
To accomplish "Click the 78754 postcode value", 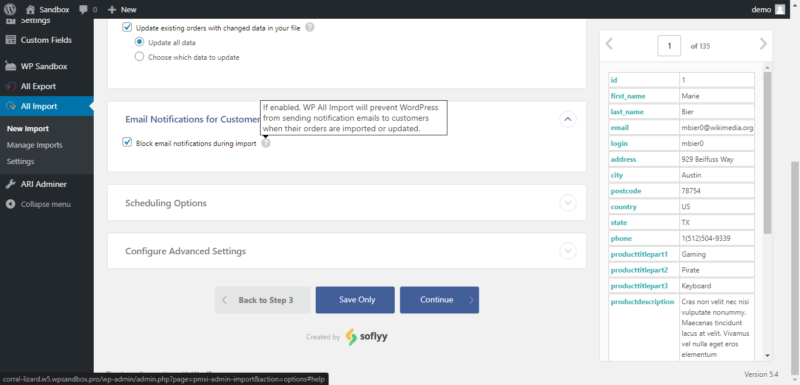I will [x=690, y=191].
